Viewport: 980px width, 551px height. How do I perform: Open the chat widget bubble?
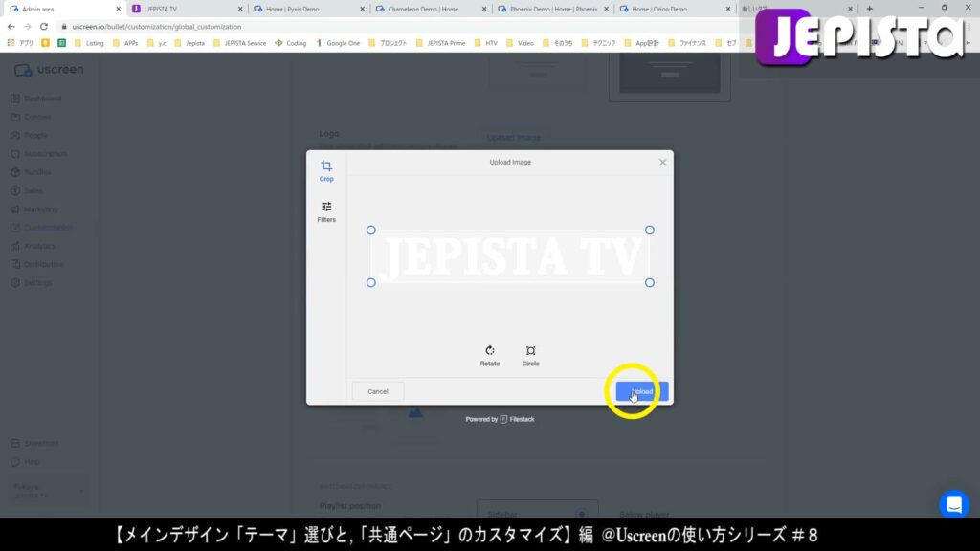tap(954, 504)
